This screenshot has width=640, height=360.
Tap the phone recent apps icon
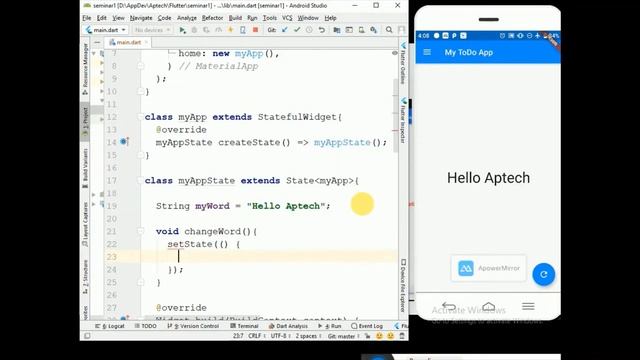coord(528,306)
